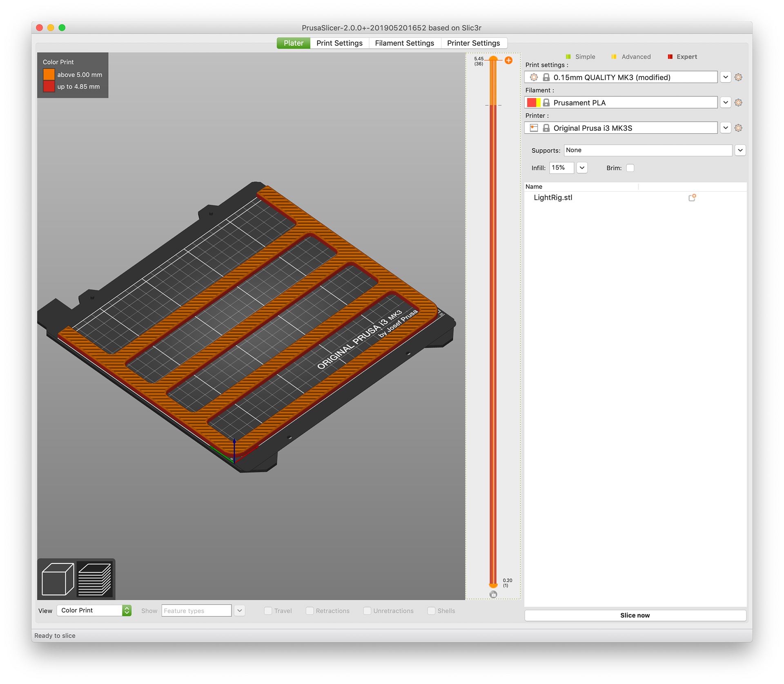Click the print preset cog icon in combo box
Screen dimensions: 784x684
533,77
